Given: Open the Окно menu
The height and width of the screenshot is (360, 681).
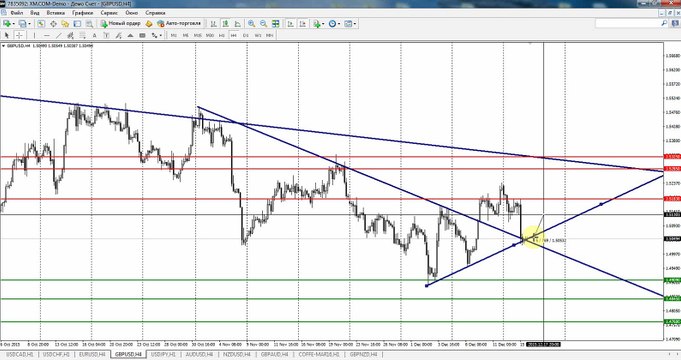Looking at the screenshot, I should pyautogui.click(x=132, y=13).
